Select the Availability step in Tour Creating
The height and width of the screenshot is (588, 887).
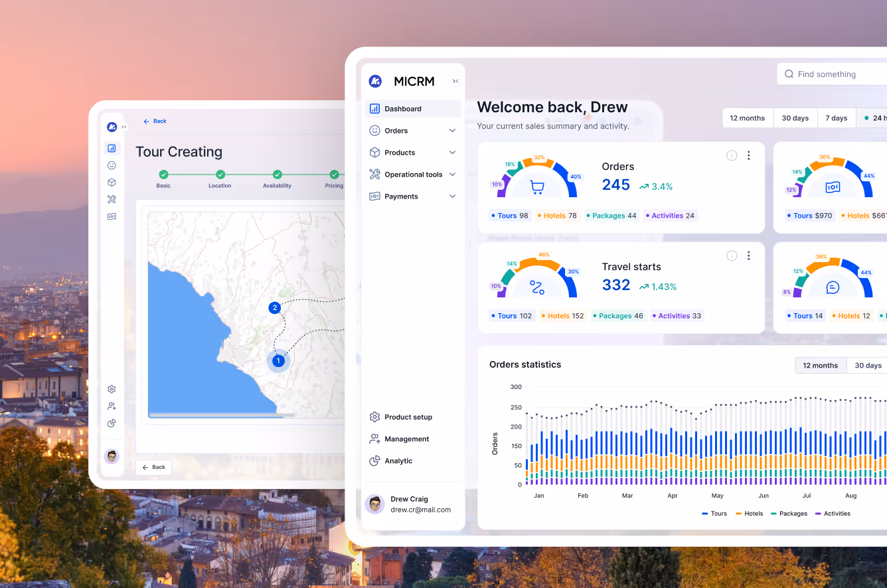pos(277,179)
